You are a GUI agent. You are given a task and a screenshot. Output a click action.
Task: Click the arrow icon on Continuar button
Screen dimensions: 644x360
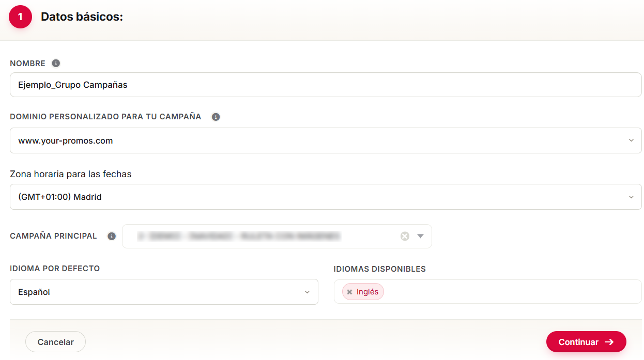pyautogui.click(x=609, y=342)
